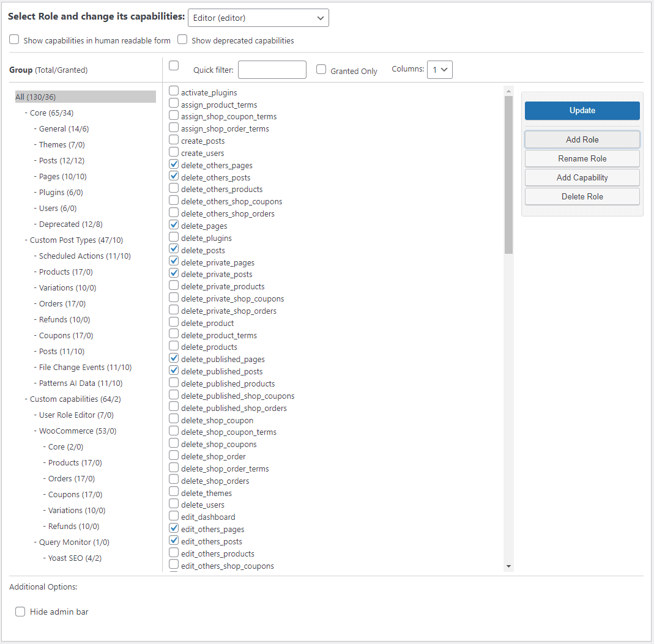Toggle the Hide admin bar option
Image resolution: width=654 pixels, height=644 pixels.
20,611
